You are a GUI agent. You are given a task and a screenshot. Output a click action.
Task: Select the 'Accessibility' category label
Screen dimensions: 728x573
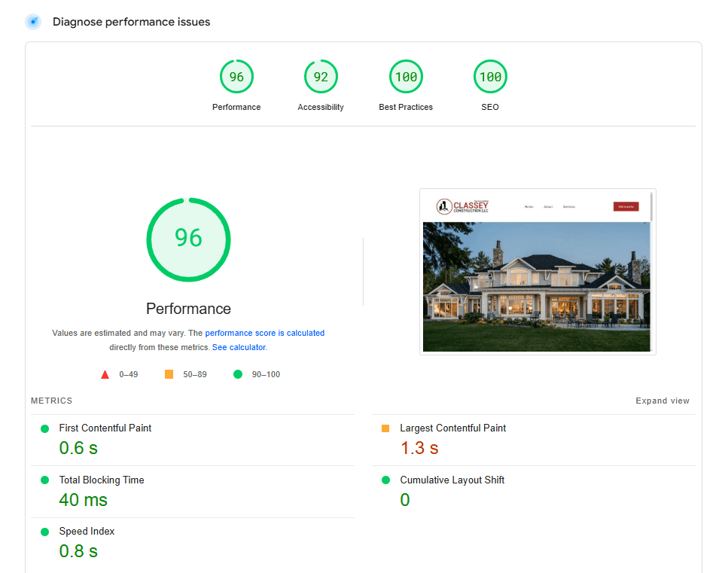[321, 107]
